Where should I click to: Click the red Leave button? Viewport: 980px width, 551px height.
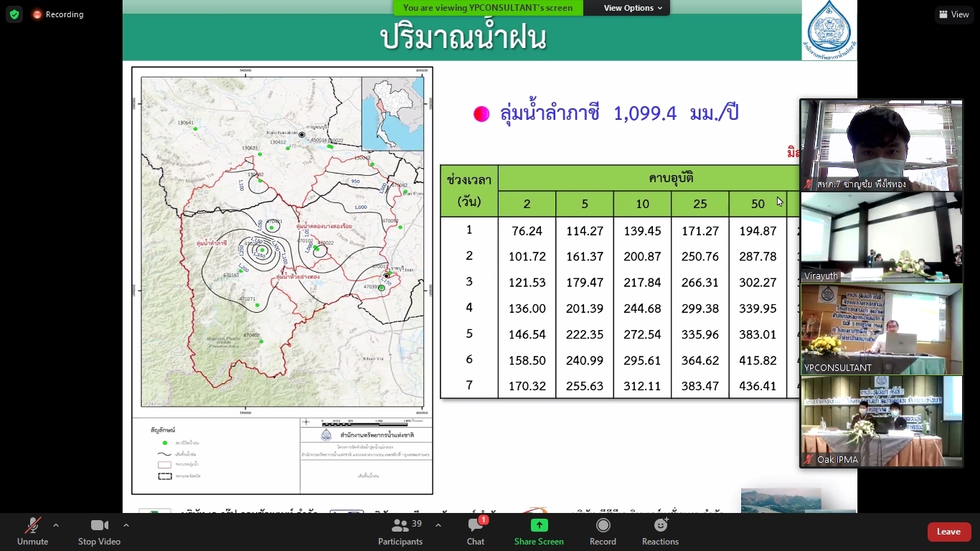pos(949,532)
